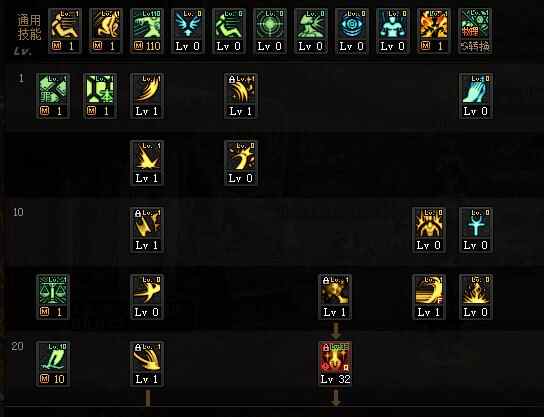Screen dimensions: 544x417
Task: Select the physical conversion skill icon
Action: [475, 31]
